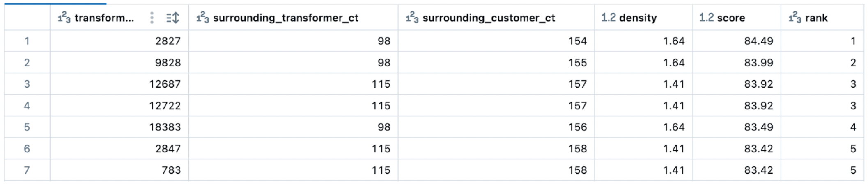Click the sort icon in transform column

pos(173,18)
